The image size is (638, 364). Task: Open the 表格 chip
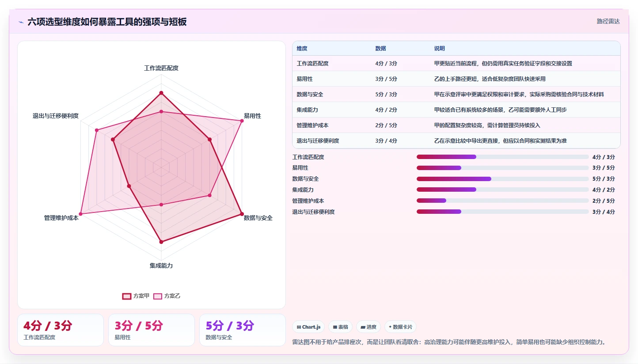(340, 327)
